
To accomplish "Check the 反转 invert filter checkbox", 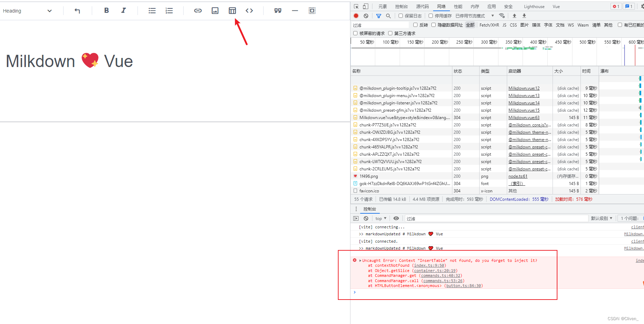I will (x=415, y=25).
